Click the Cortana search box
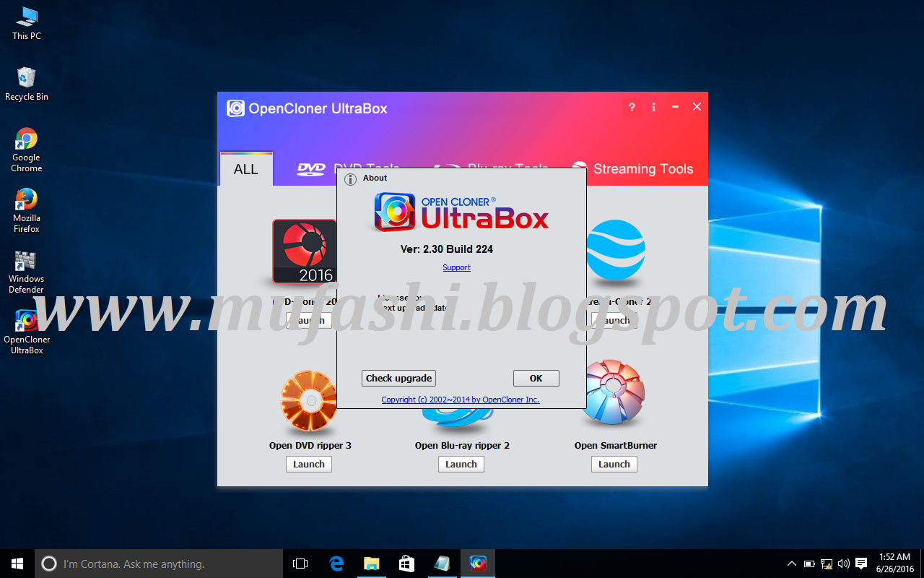924x578 pixels. point(159,563)
